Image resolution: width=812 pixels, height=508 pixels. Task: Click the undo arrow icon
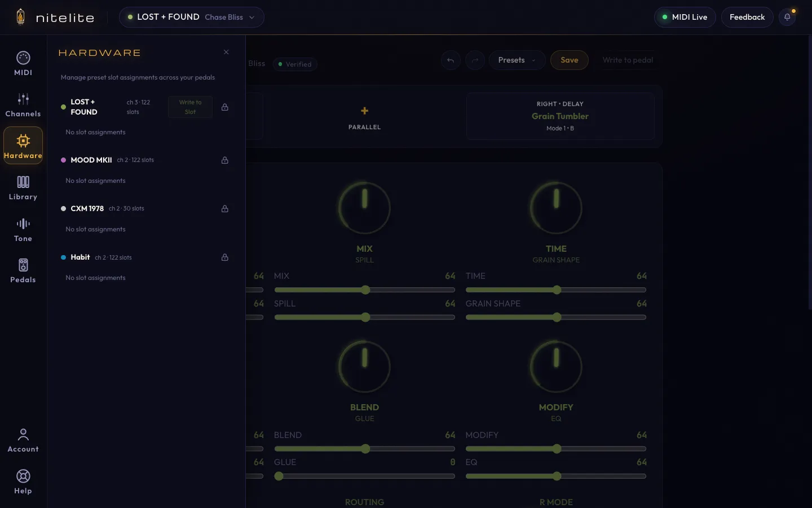(451, 60)
